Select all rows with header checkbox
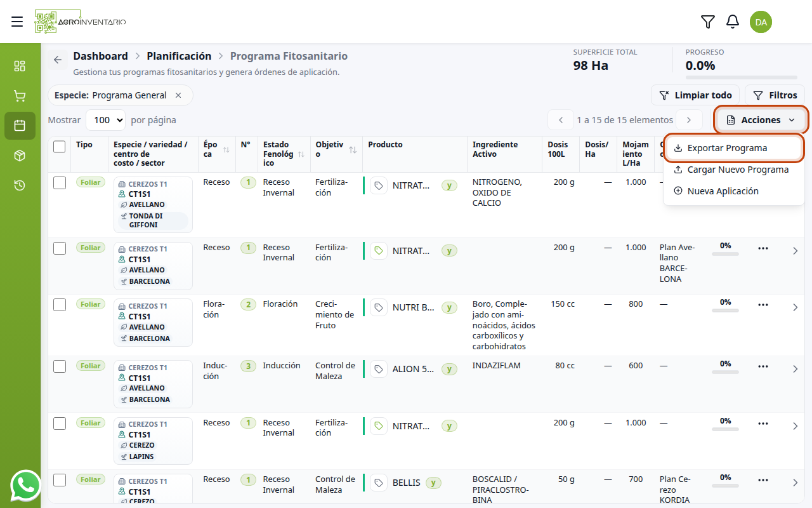The width and height of the screenshot is (812, 508). point(60,147)
